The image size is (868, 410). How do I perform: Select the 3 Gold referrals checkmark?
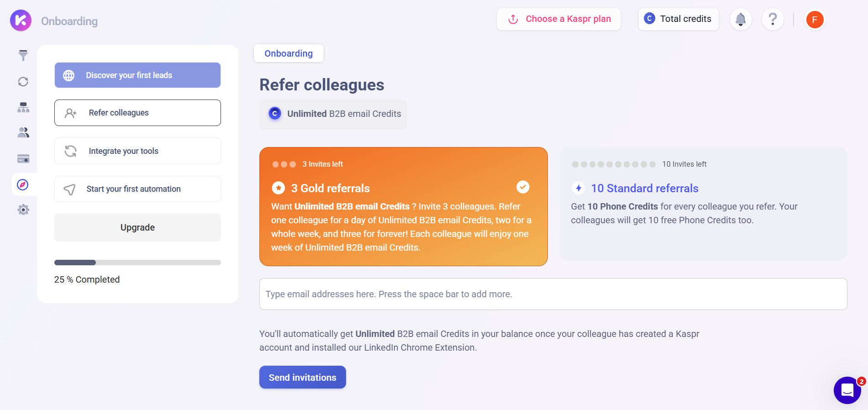(523, 187)
